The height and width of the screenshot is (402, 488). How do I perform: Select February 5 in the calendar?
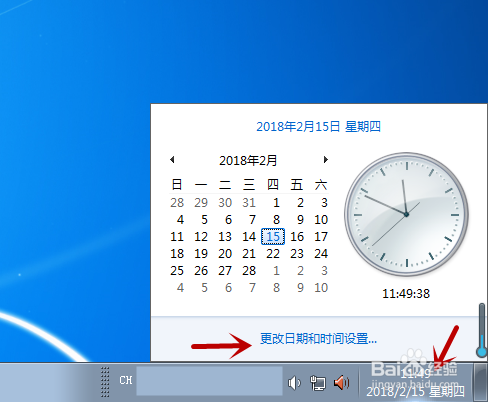click(x=204, y=220)
